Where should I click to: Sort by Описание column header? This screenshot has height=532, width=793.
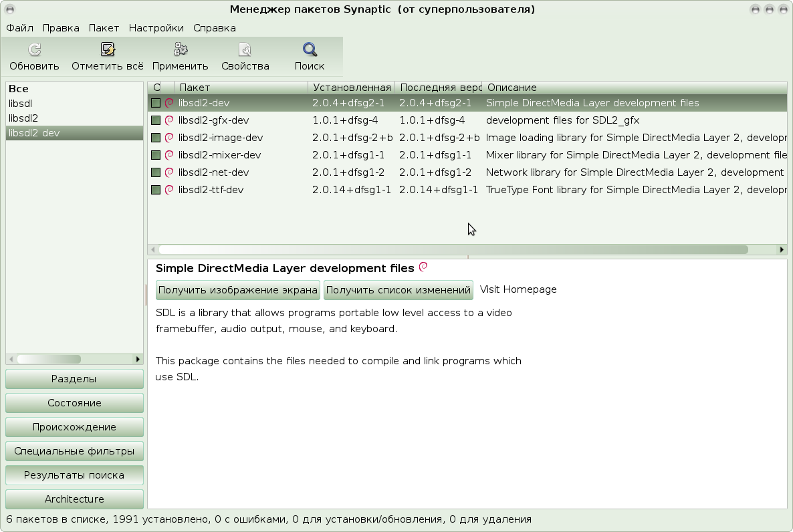635,88
